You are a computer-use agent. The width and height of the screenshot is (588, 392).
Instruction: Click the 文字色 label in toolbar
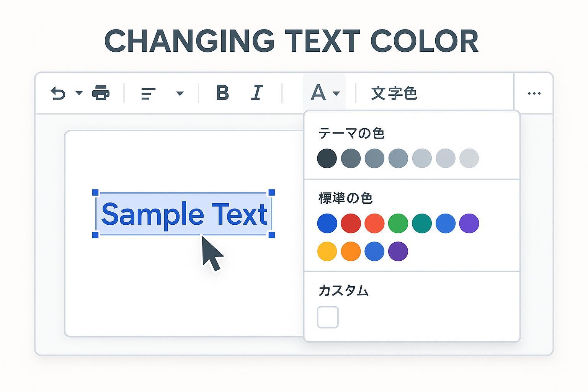click(x=394, y=93)
